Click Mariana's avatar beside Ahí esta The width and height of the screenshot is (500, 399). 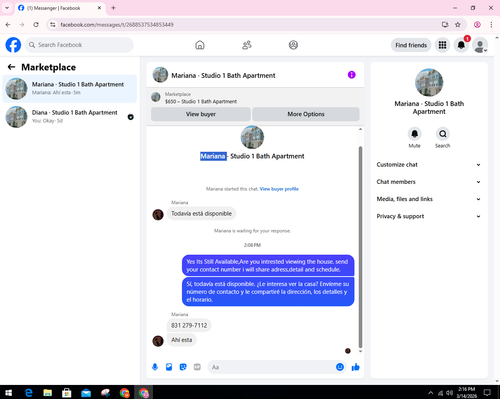[x=158, y=341]
